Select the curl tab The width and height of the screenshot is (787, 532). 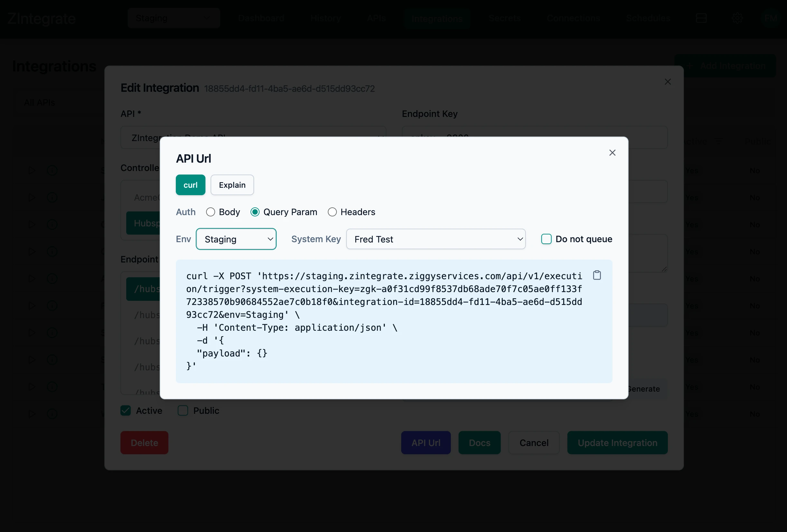(x=190, y=185)
